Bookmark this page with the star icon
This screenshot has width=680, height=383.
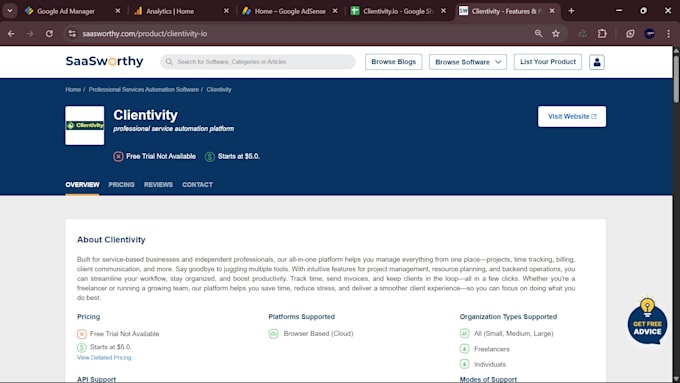pyautogui.click(x=556, y=33)
